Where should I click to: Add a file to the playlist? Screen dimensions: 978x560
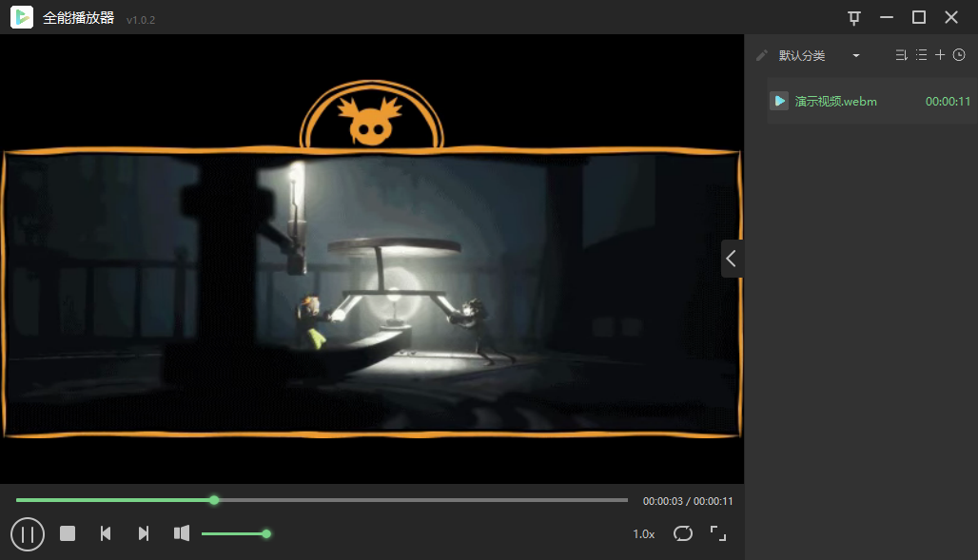click(x=940, y=55)
